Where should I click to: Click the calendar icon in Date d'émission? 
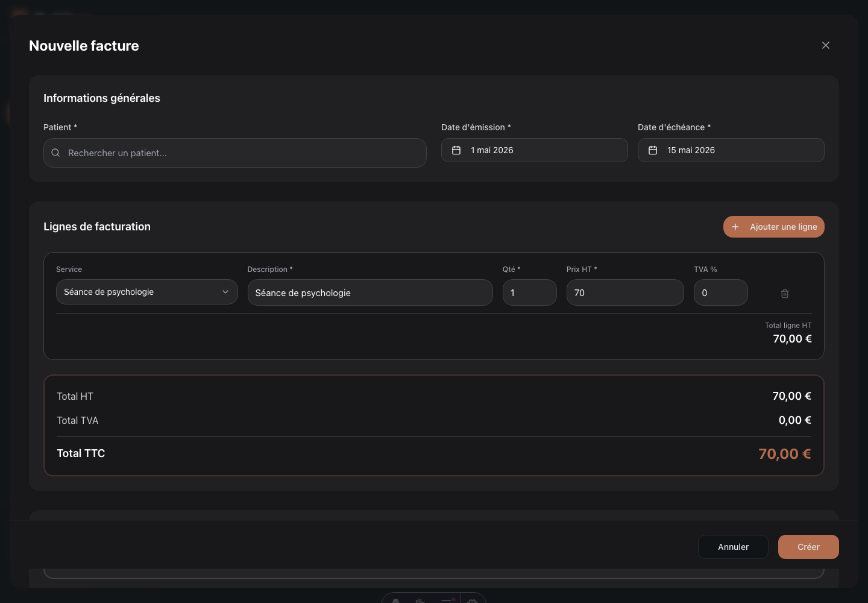(x=456, y=150)
